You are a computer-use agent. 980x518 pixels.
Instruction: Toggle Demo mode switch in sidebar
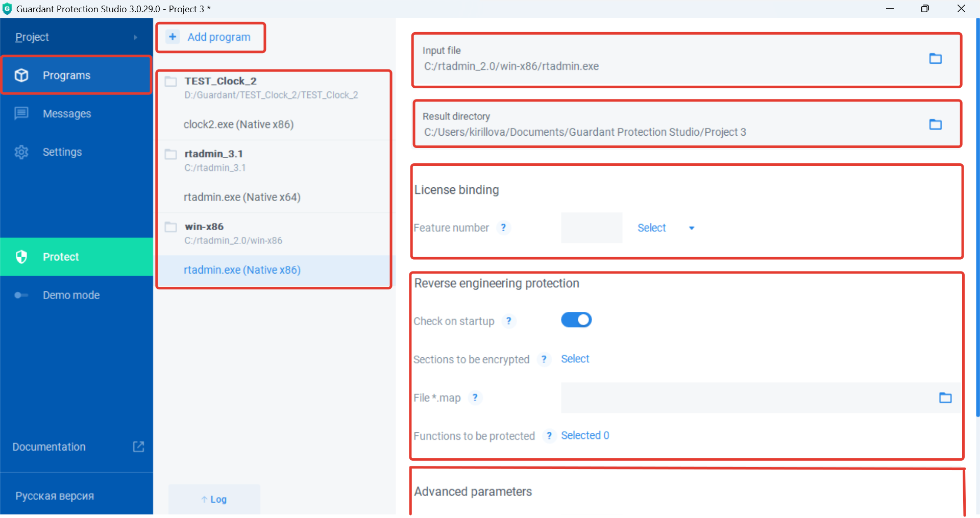coord(21,295)
